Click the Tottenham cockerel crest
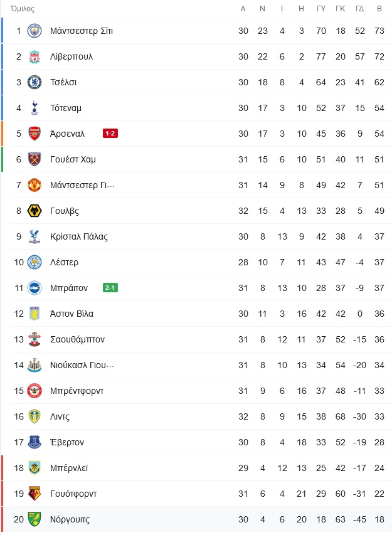 coord(34,108)
